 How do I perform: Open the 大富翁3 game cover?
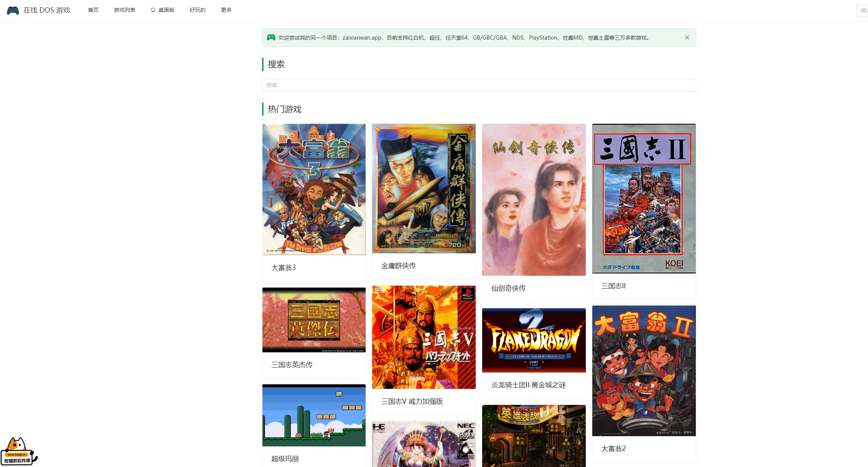[314, 189]
